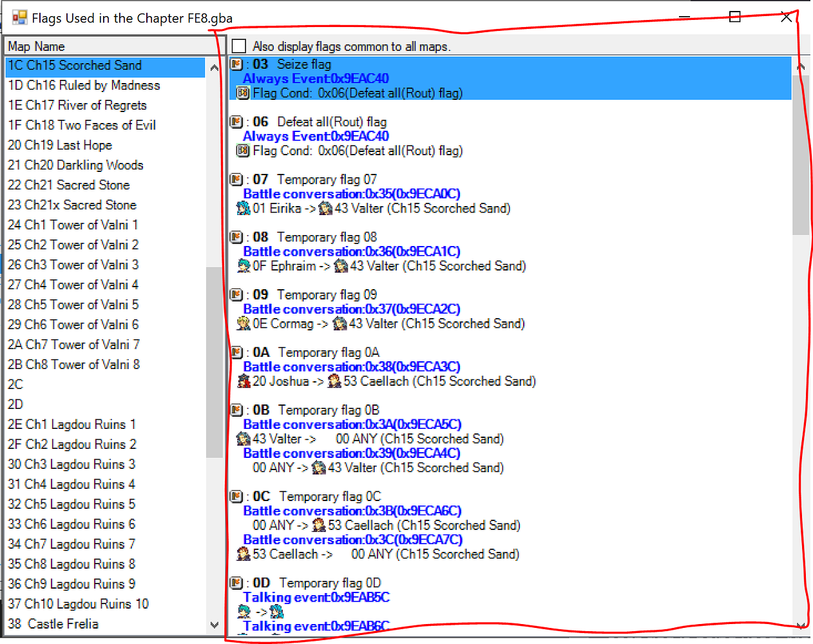813x644 pixels.
Task: Click the up arrow on the flag panel scrollbar
Action: (x=801, y=65)
